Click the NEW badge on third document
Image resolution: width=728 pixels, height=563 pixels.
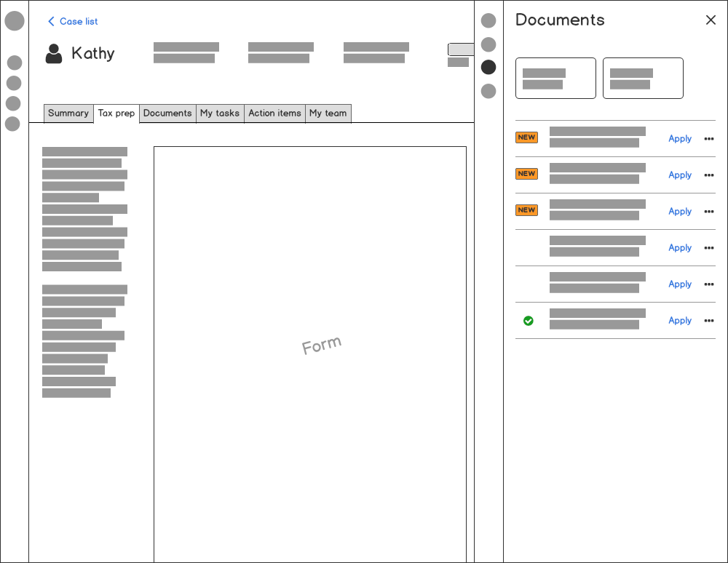pos(526,210)
